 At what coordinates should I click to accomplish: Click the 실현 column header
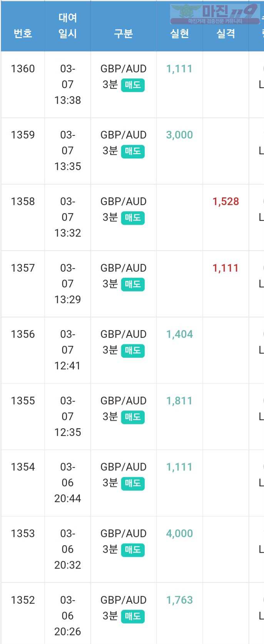[x=180, y=34]
